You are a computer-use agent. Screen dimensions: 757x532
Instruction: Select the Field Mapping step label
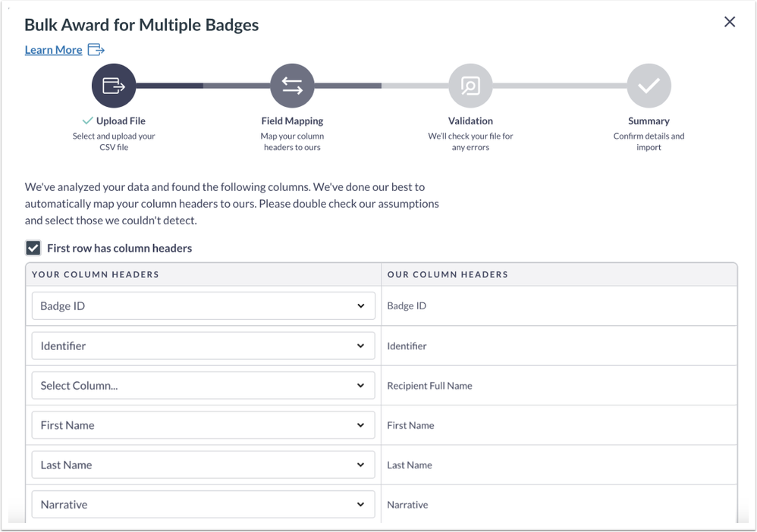292,121
